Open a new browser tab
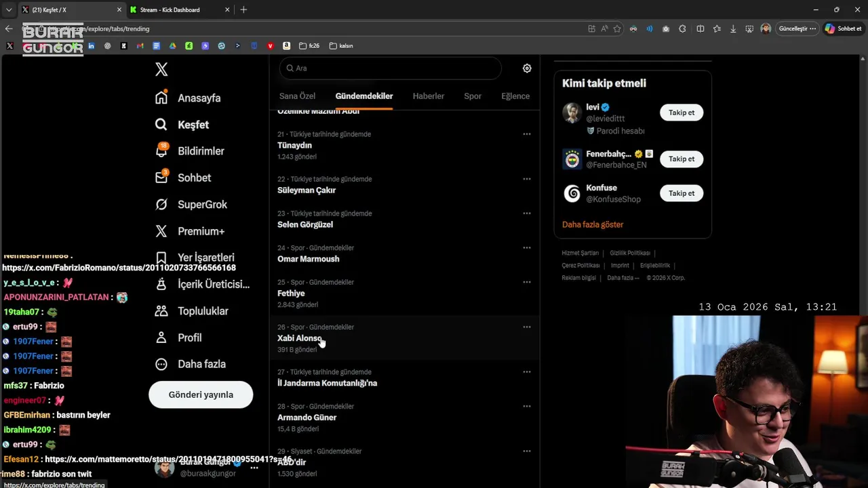 (x=243, y=9)
